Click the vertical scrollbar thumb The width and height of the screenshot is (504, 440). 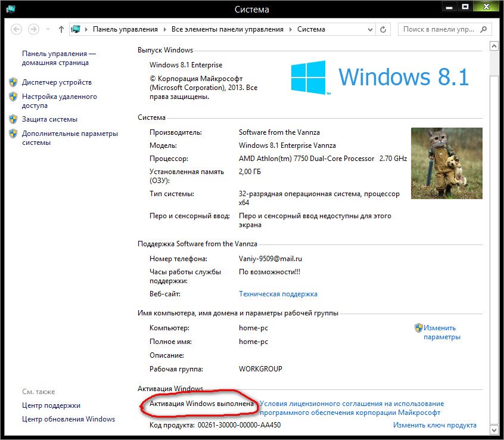pos(494,249)
